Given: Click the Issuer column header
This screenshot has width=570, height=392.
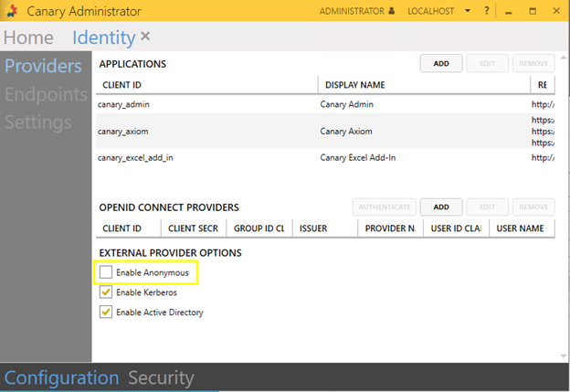Looking at the screenshot, I should (325, 228).
